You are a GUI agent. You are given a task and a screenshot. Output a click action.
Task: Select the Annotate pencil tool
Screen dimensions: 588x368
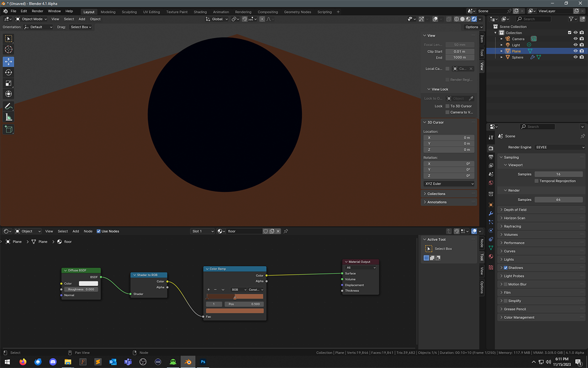click(x=8, y=106)
